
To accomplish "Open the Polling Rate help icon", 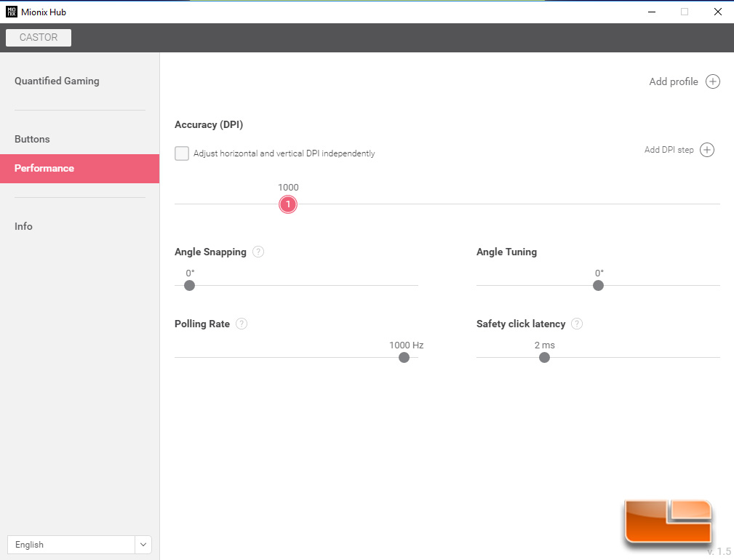I will click(242, 324).
